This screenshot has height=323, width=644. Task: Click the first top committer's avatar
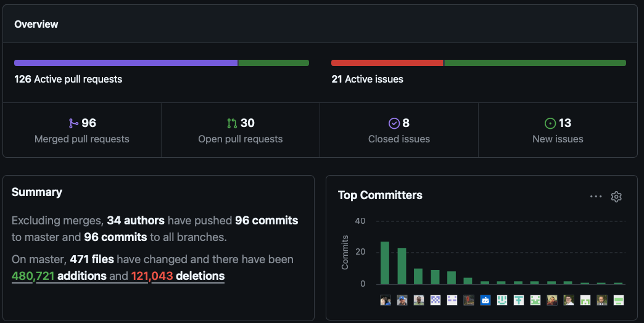[x=385, y=300]
